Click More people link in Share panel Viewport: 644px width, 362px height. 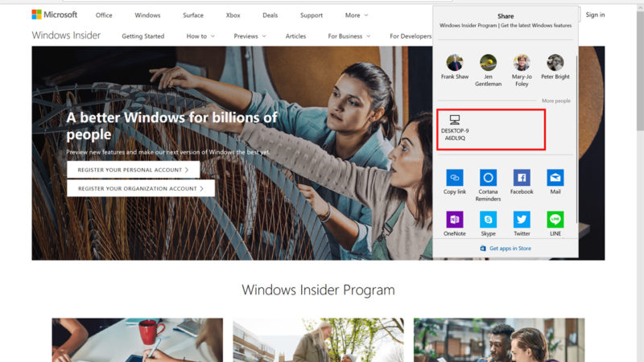[x=555, y=101]
